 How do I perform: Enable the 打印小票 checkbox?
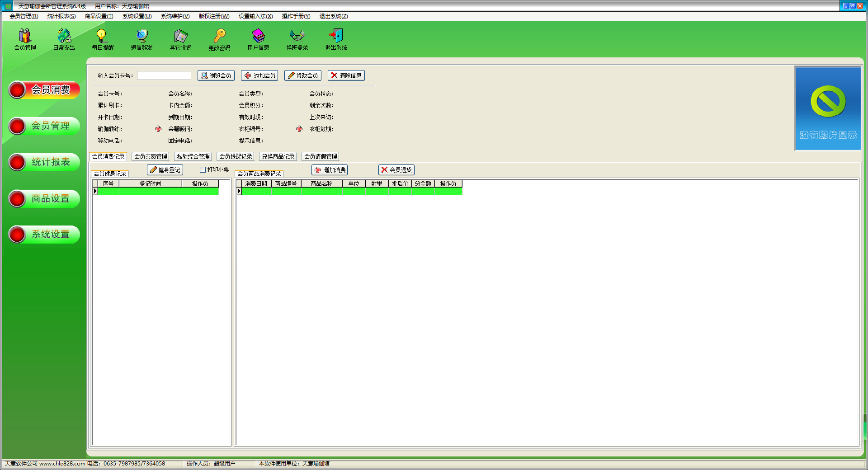pyautogui.click(x=203, y=170)
